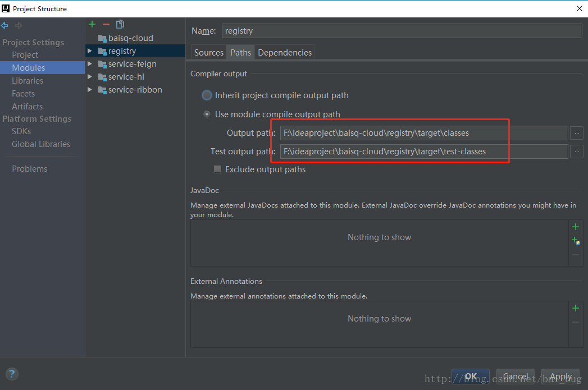Browse for the Test output path with the ellipsis button
Image resolution: width=588 pixels, height=390 pixels.
(577, 152)
